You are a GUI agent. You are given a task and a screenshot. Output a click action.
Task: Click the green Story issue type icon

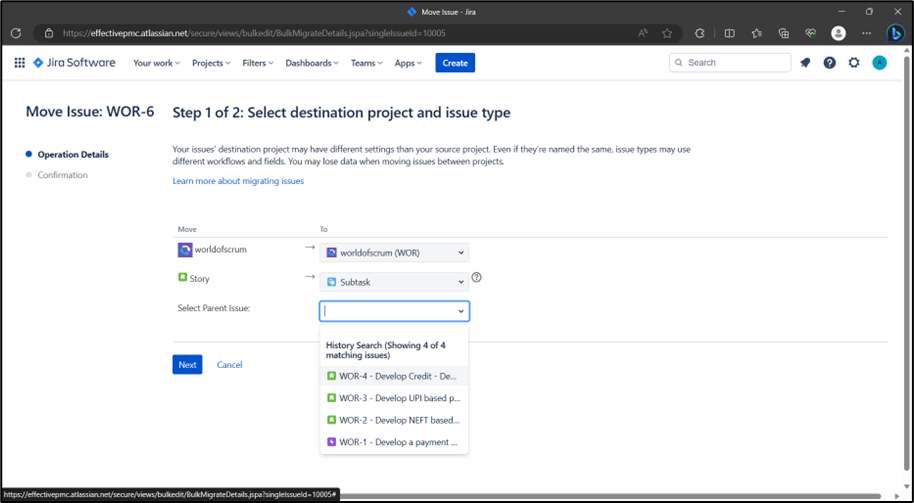tap(182, 277)
